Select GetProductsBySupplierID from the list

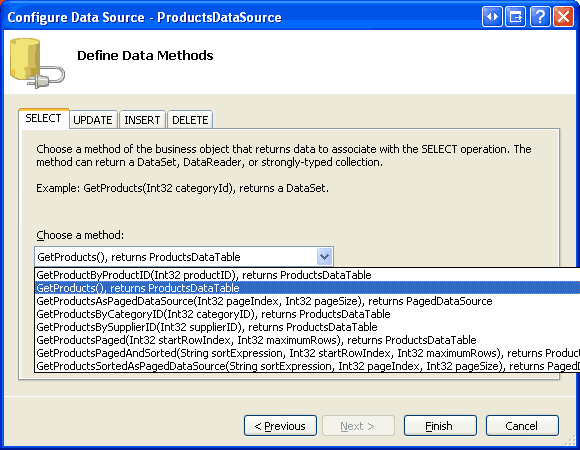(307, 327)
